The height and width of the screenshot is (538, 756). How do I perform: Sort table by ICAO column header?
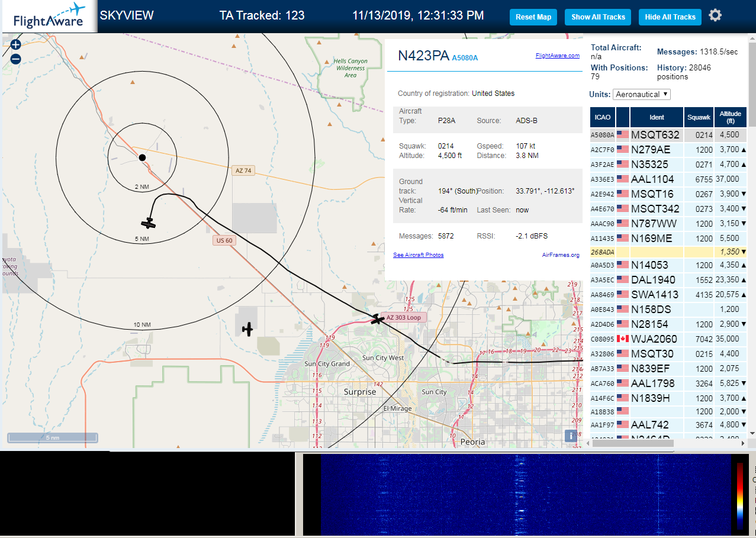point(603,117)
